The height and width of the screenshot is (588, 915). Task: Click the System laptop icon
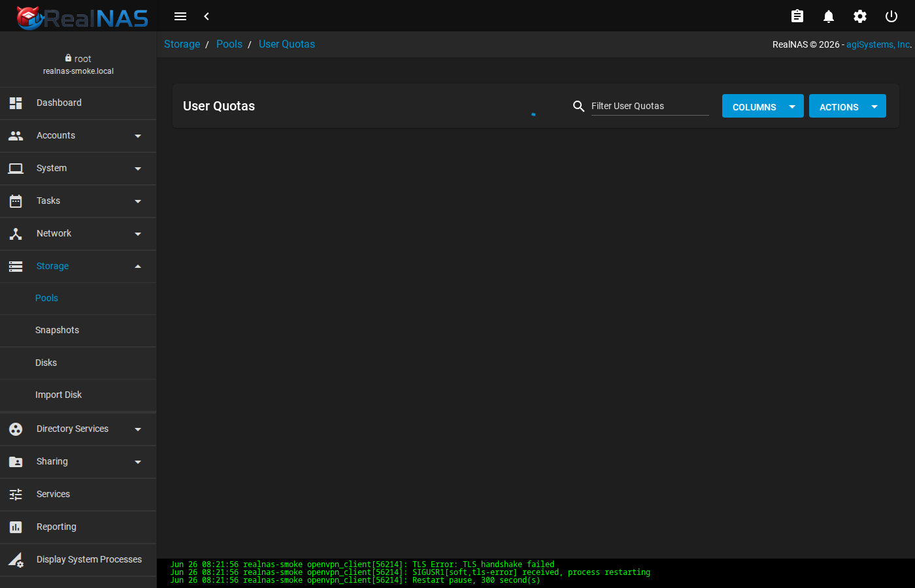pos(16,168)
